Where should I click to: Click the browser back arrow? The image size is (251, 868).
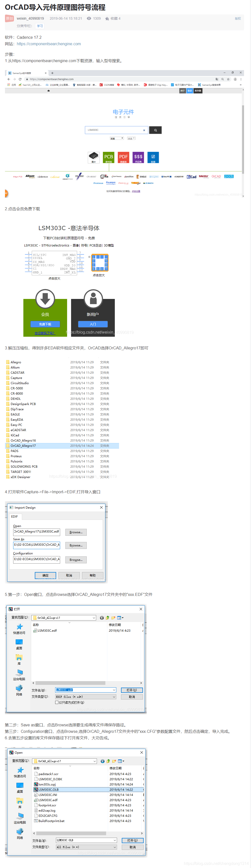tap(9, 79)
